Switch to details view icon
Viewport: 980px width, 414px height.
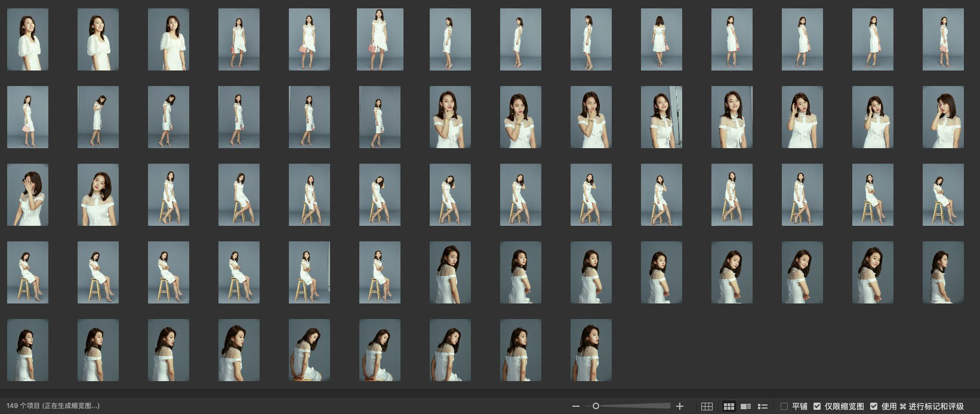pos(745,406)
